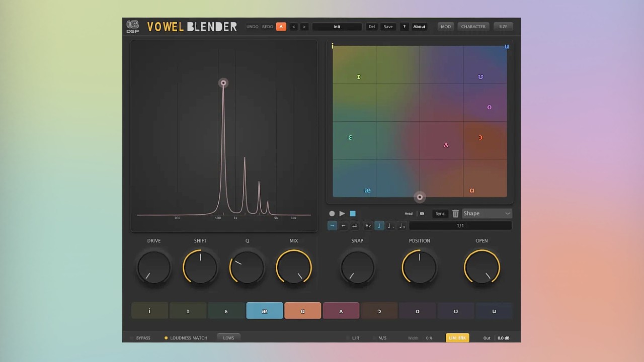
Task: Click the record button below vowel map
Action: [x=332, y=214]
